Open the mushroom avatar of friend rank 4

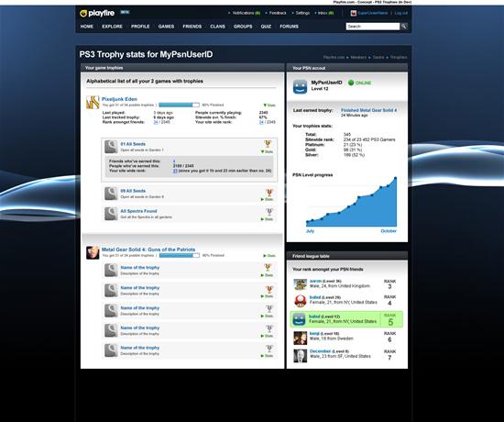301,301
